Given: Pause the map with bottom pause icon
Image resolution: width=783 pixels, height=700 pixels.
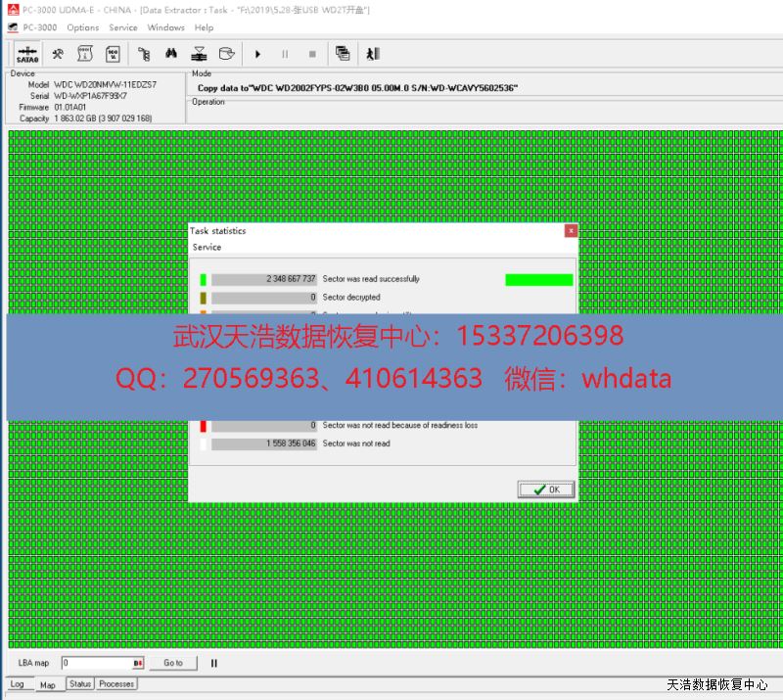Looking at the screenshot, I should click(214, 663).
